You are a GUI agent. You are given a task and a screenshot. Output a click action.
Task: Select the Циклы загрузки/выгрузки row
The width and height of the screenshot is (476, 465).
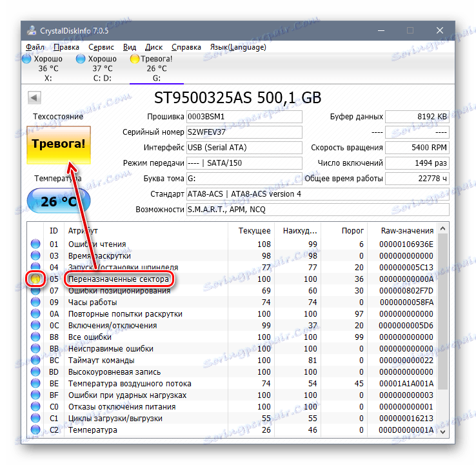(232, 419)
